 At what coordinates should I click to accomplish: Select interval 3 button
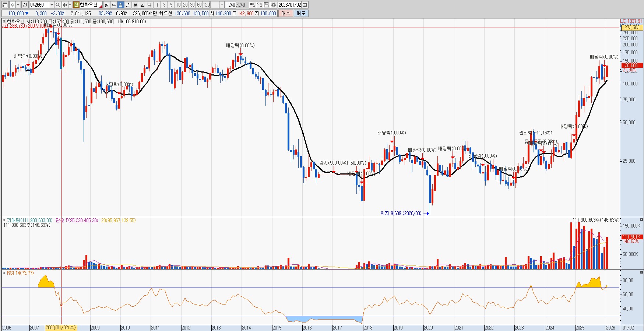click(x=164, y=5)
